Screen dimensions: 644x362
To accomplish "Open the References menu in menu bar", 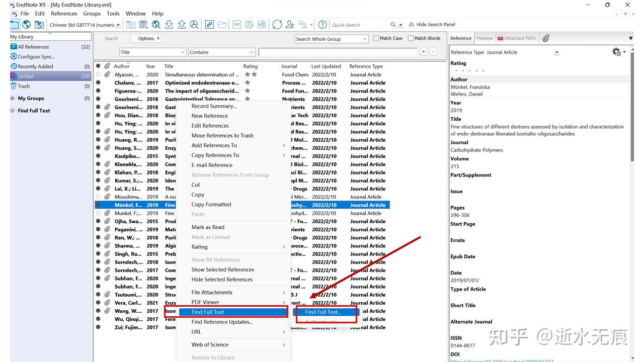I will click(64, 14).
